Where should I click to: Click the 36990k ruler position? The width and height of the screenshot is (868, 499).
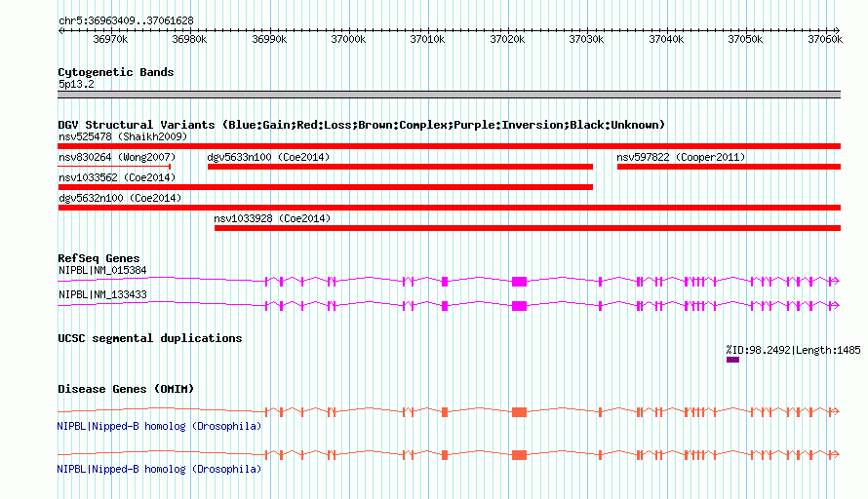[x=269, y=39]
